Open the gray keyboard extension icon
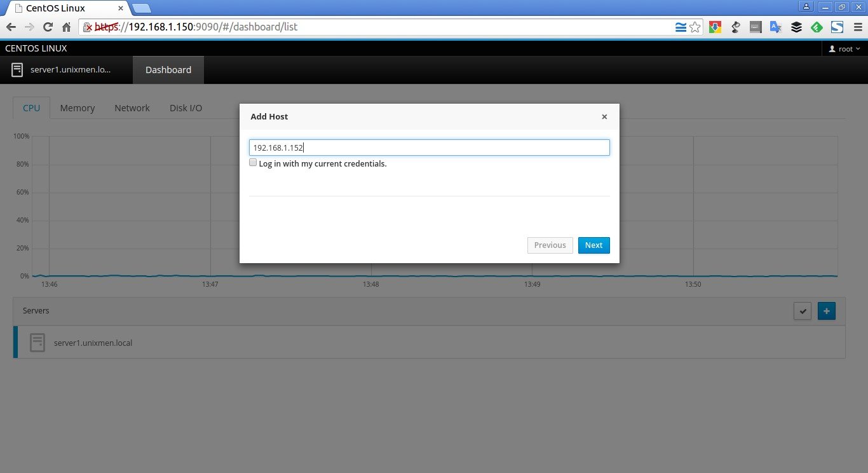This screenshot has width=868, height=473. (x=756, y=27)
